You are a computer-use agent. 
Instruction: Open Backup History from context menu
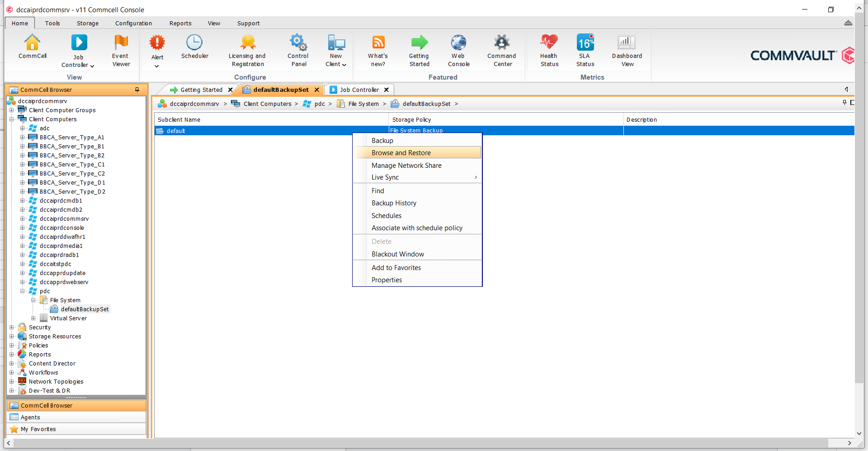417,203
